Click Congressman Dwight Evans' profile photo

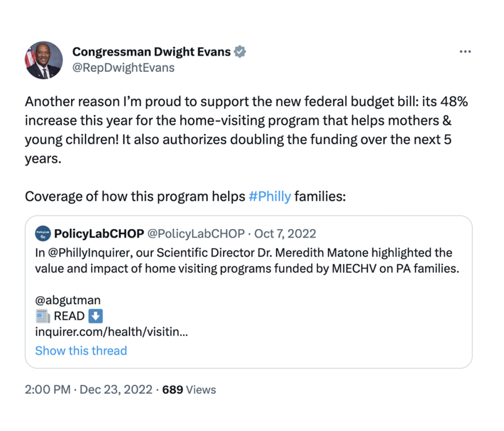point(44,60)
